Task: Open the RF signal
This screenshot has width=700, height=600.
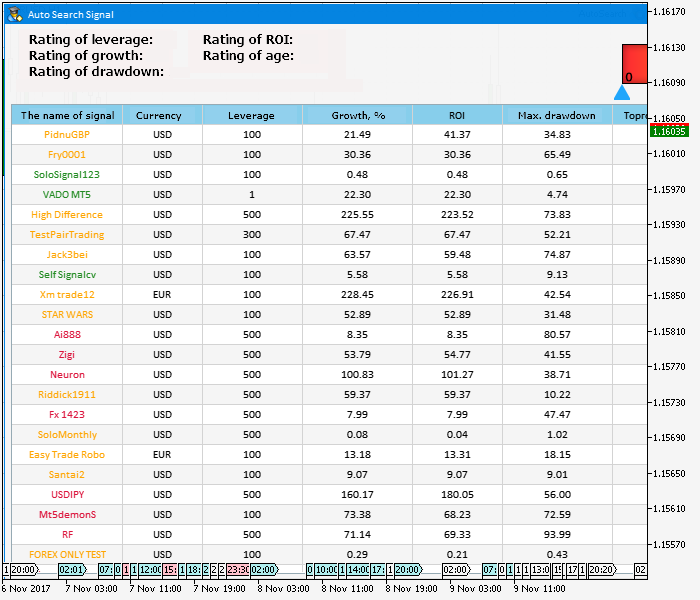Action: [67, 534]
